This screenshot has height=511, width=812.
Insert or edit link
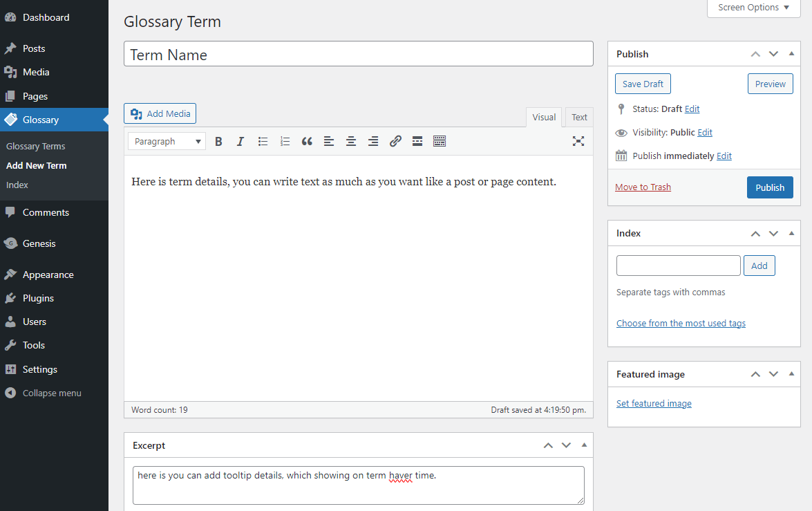pyautogui.click(x=395, y=142)
